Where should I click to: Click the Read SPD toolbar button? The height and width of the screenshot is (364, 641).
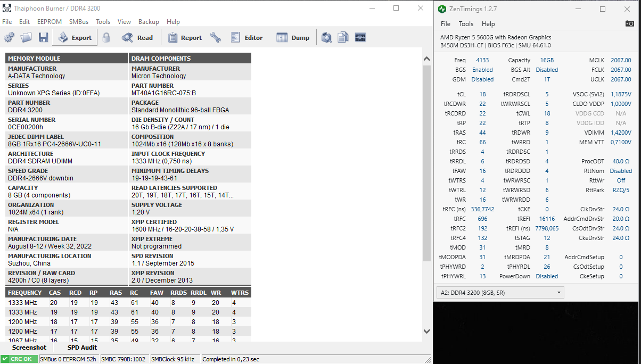137,37
